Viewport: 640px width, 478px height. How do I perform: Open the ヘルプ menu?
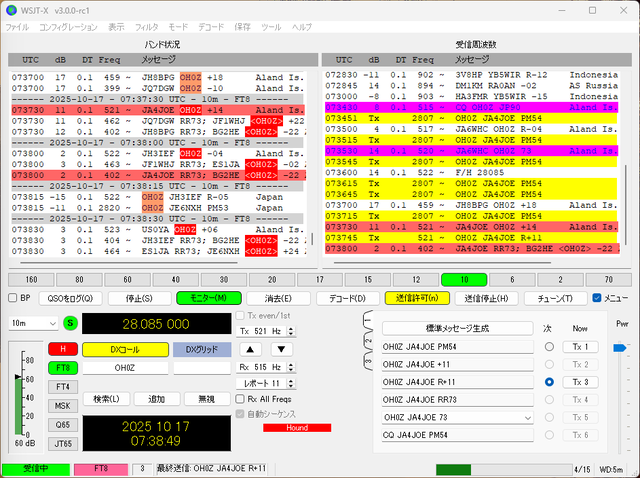(x=302, y=27)
